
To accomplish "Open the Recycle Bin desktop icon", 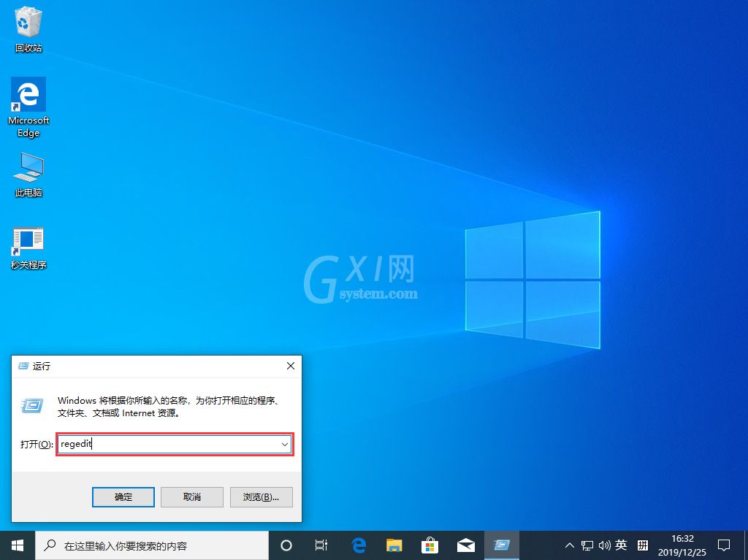I will tap(28, 30).
